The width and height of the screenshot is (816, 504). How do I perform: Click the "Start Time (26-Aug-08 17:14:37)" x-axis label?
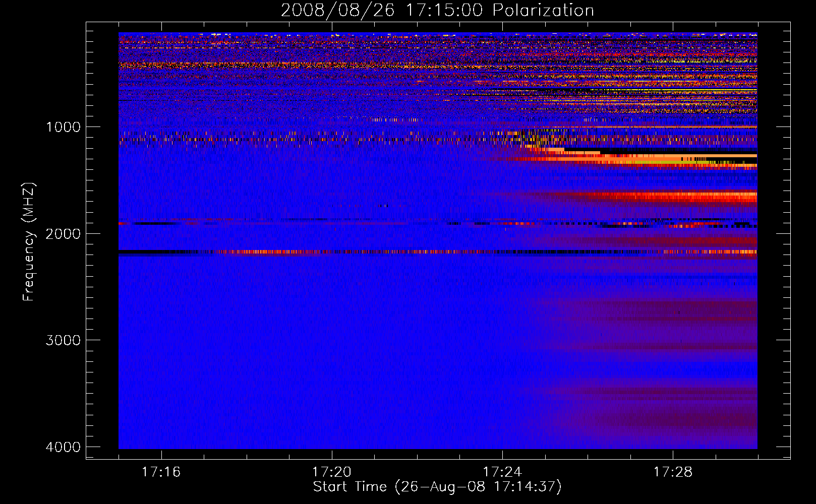pyautogui.click(x=437, y=487)
